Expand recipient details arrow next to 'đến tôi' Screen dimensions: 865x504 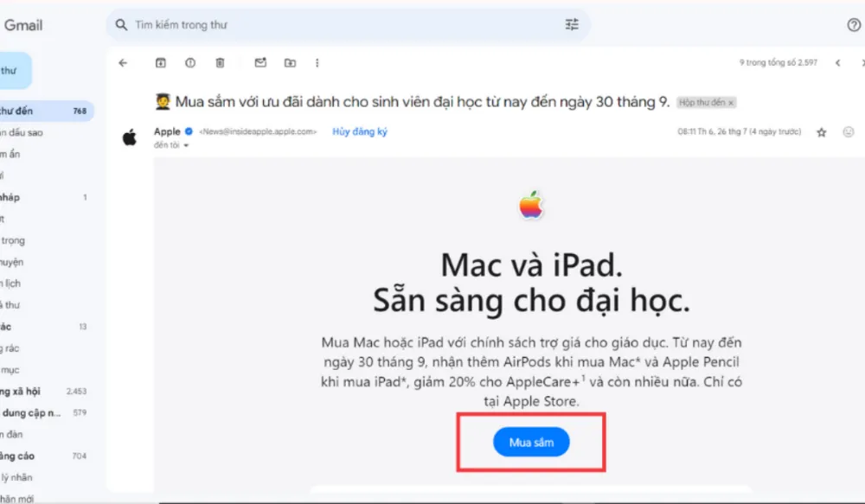coord(186,145)
